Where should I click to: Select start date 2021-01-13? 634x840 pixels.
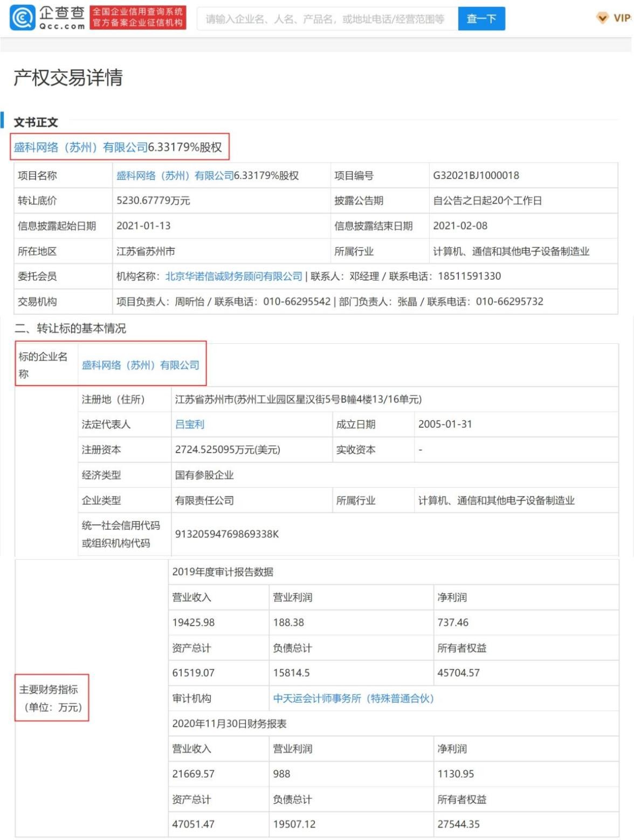pos(143,226)
